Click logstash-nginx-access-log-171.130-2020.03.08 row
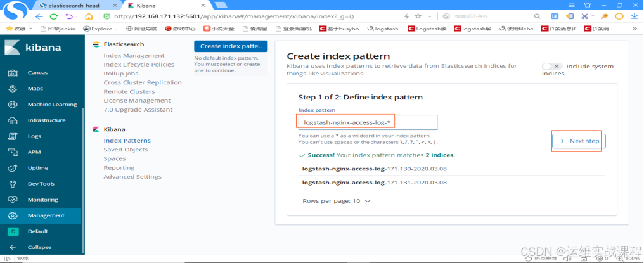The width and height of the screenshot is (644, 263). pyautogui.click(x=452, y=169)
